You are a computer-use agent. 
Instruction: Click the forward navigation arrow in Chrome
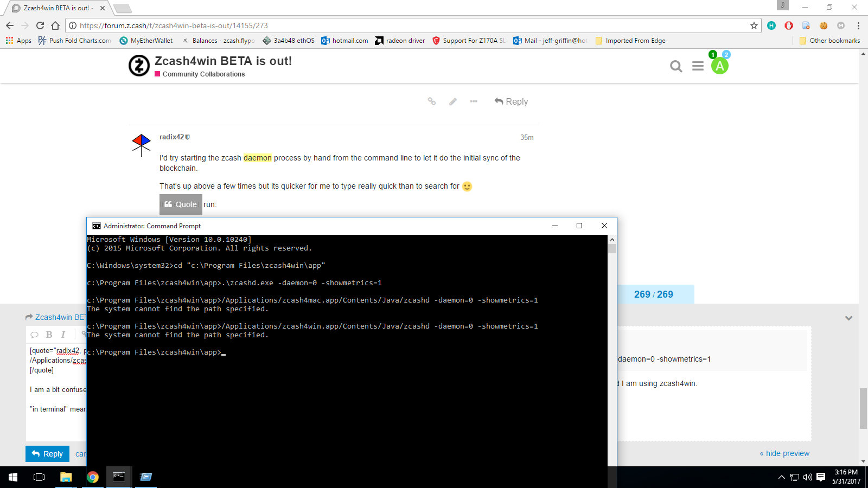(x=25, y=25)
